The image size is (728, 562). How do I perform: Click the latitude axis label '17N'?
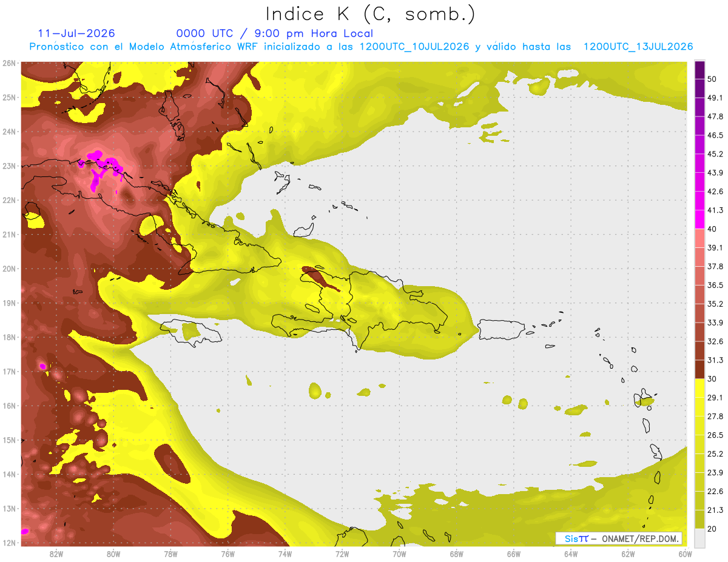click(x=9, y=371)
